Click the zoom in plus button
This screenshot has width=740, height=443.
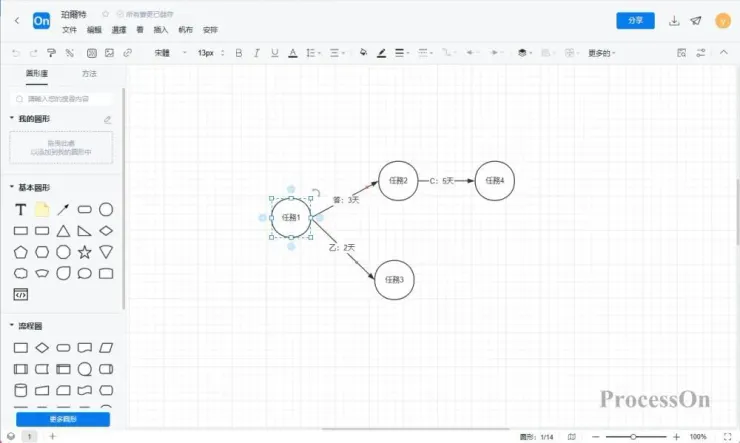676,437
